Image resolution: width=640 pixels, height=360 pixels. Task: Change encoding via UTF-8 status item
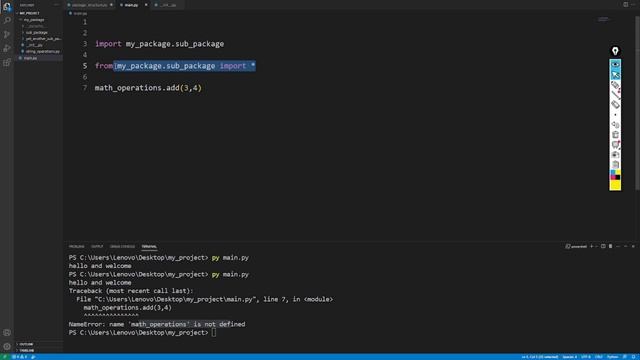pos(586,357)
